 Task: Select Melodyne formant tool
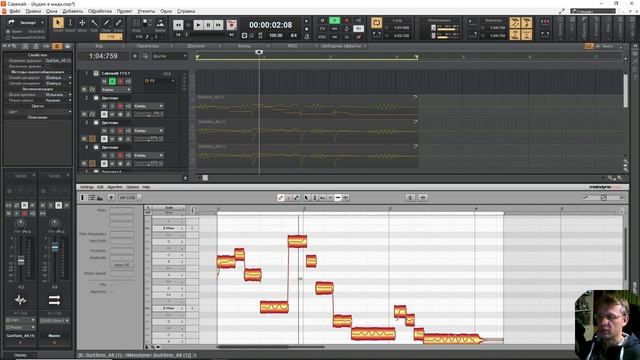click(x=322, y=198)
